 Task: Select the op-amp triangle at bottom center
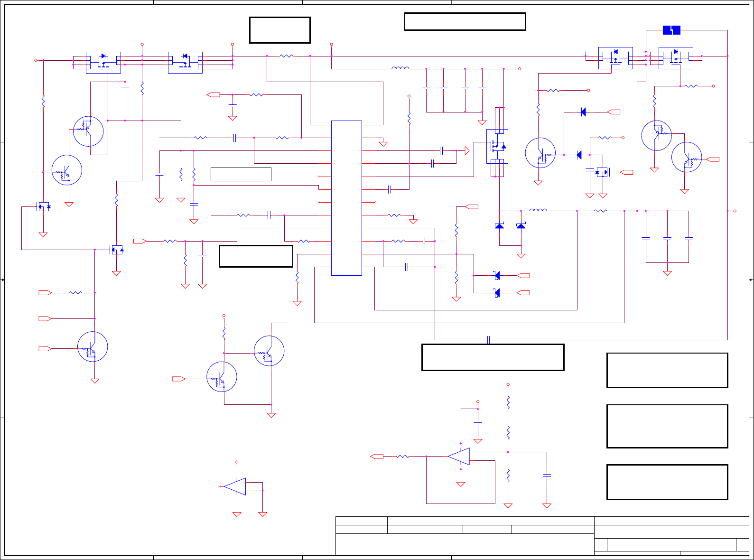tap(459, 457)
